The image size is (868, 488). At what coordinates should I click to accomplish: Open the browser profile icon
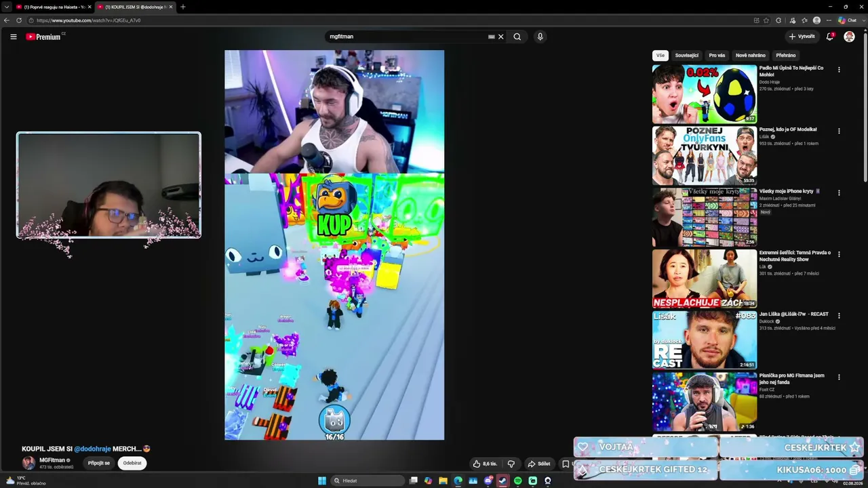tap(816, 20)
